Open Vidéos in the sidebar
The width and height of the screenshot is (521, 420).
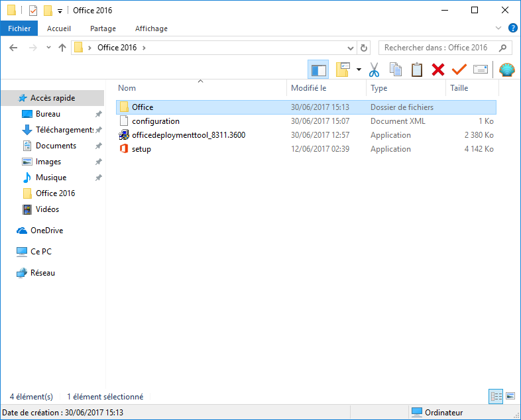tap(47, 209)
